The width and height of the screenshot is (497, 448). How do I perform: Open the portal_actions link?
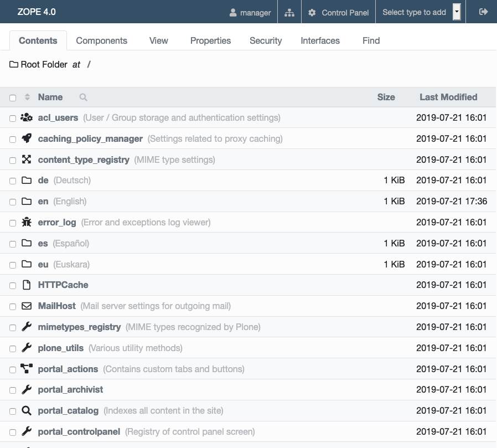click(x=68, y=369)
